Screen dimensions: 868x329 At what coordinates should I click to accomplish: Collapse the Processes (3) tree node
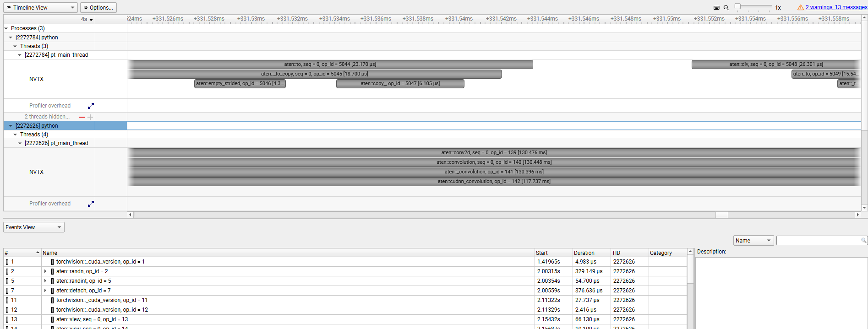6,28
